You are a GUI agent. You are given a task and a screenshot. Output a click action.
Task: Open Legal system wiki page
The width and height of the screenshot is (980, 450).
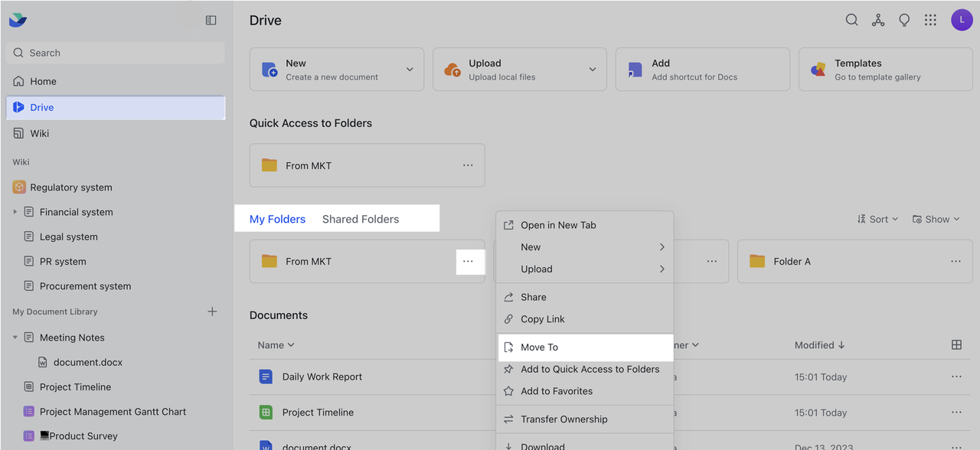(69, 236)
